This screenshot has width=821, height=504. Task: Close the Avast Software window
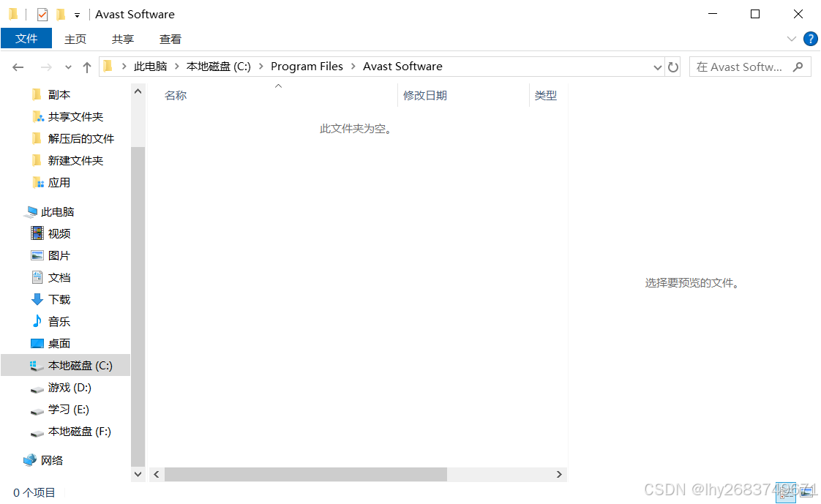[x=798, y=14]
